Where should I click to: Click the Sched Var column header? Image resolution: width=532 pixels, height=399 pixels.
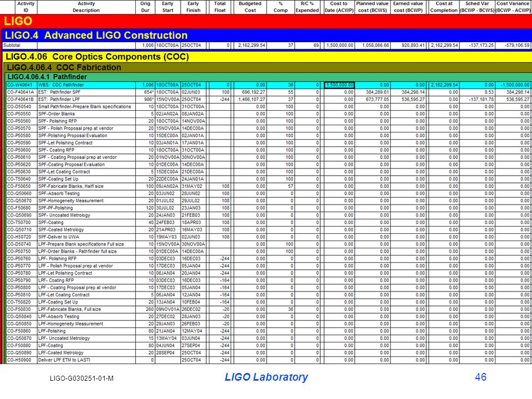tap(477, 7)
